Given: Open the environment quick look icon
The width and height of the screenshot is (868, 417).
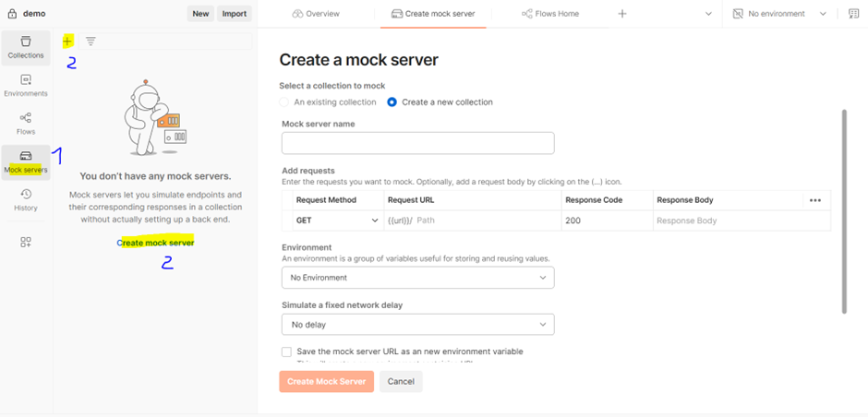Looking at the screenshot, I should pos(853,14).
